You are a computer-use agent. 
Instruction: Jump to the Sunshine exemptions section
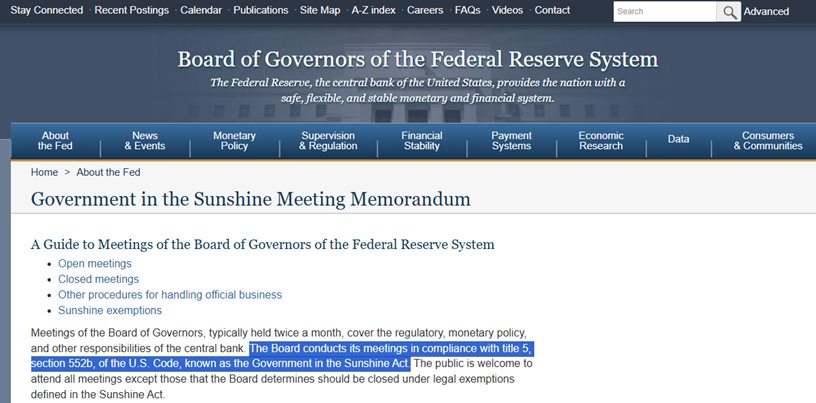[x=110, y=310]
